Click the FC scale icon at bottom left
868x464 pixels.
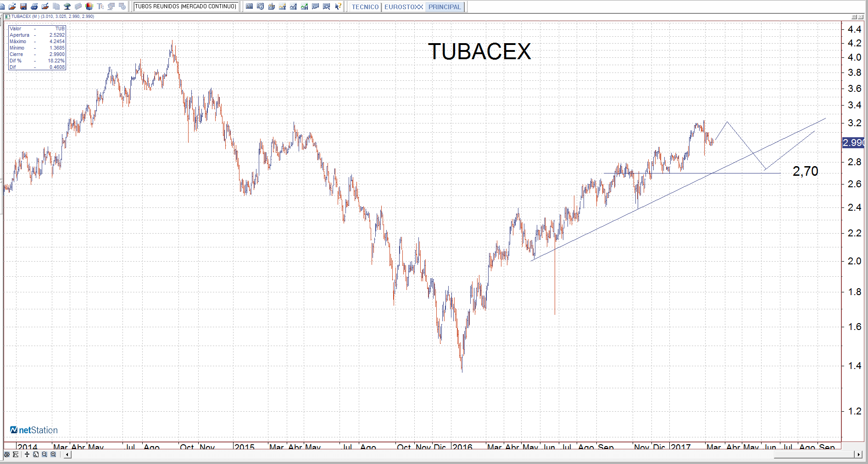(x=16, y=454)
